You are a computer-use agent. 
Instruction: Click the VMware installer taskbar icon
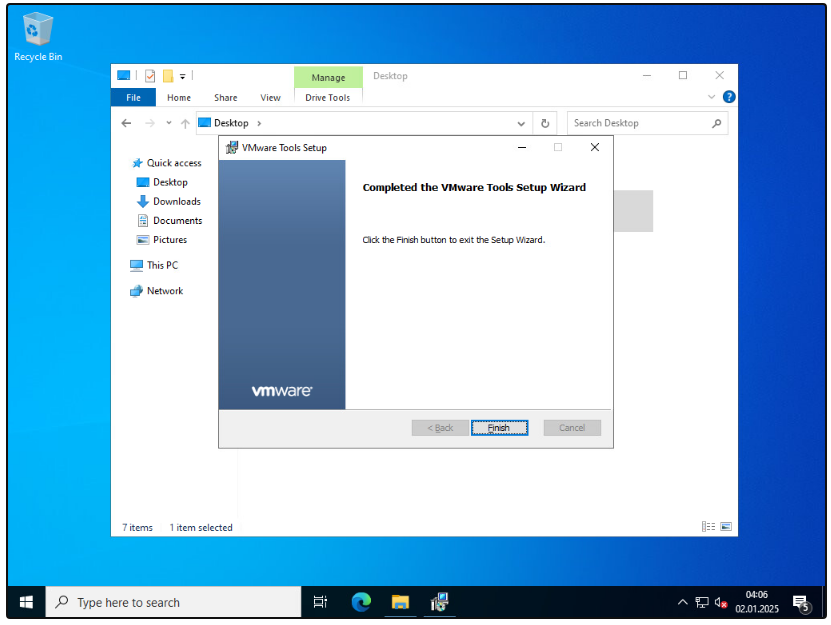[x=439, y=602]
